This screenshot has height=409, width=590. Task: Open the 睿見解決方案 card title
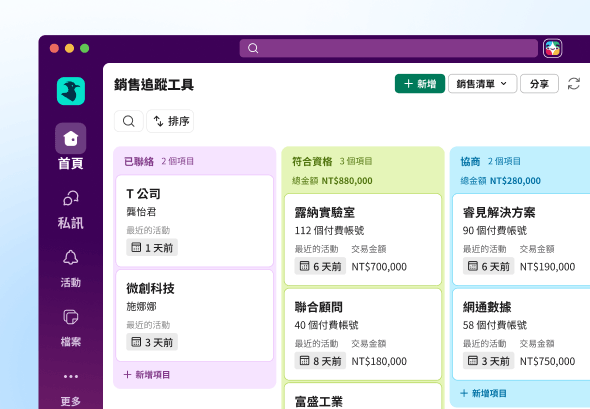[499, 213]
